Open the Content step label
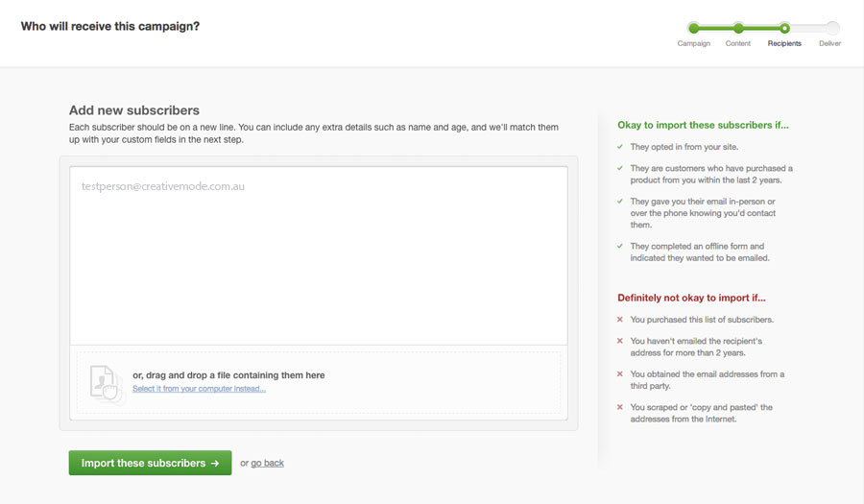 click(x=738, y=43)
